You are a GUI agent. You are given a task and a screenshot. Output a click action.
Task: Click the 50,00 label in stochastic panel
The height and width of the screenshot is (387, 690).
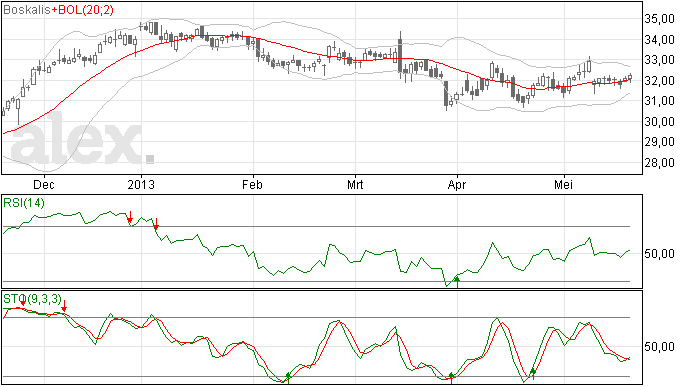pyautogui.click(x=659, y=347)
